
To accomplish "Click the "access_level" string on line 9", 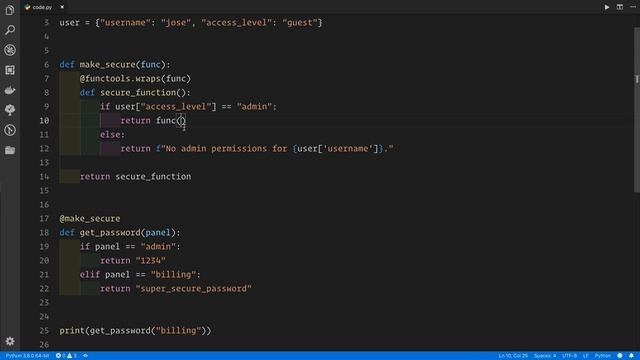I will pos(176,107).
